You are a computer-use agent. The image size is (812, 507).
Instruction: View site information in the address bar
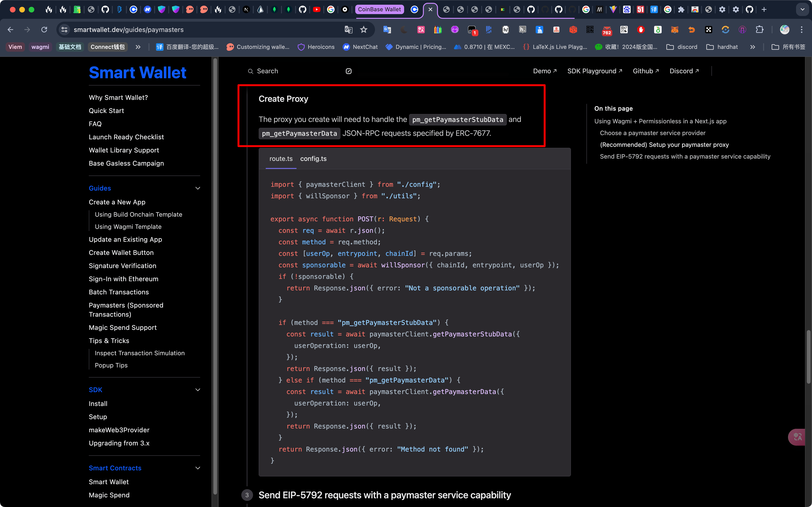[64, 30]
